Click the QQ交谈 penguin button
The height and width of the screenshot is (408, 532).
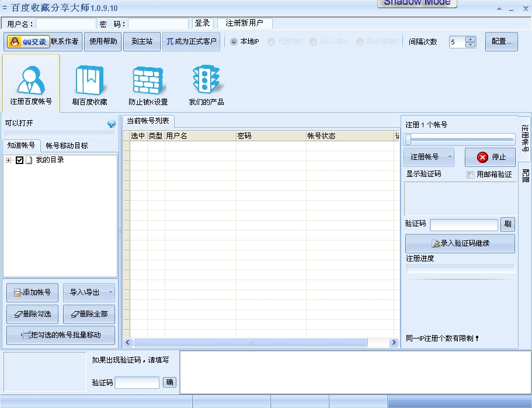29,41
